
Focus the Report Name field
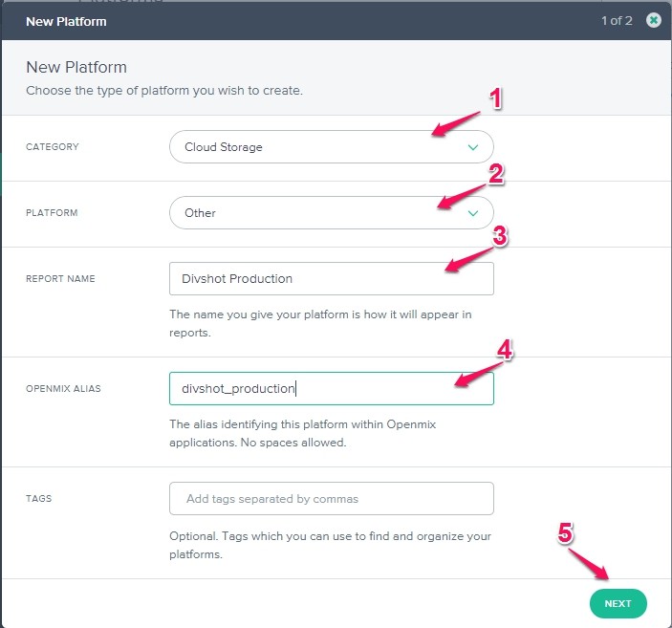pyautogui.click(x=331, y=279)
